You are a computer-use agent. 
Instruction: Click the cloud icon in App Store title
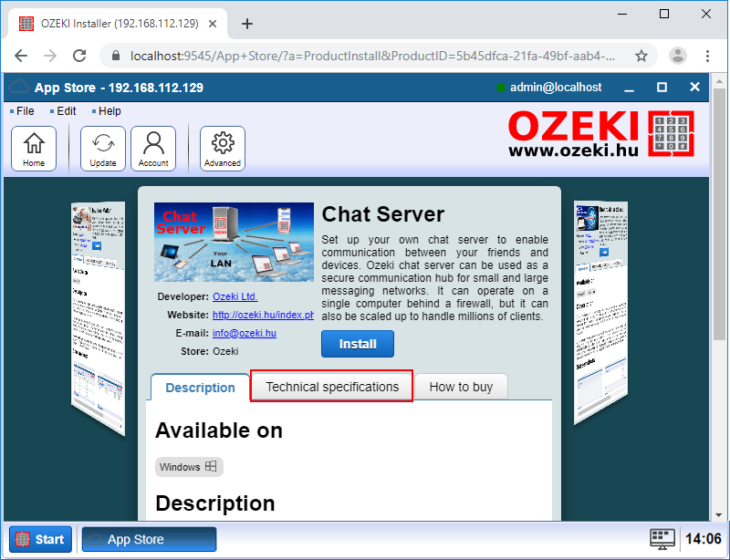19,87
